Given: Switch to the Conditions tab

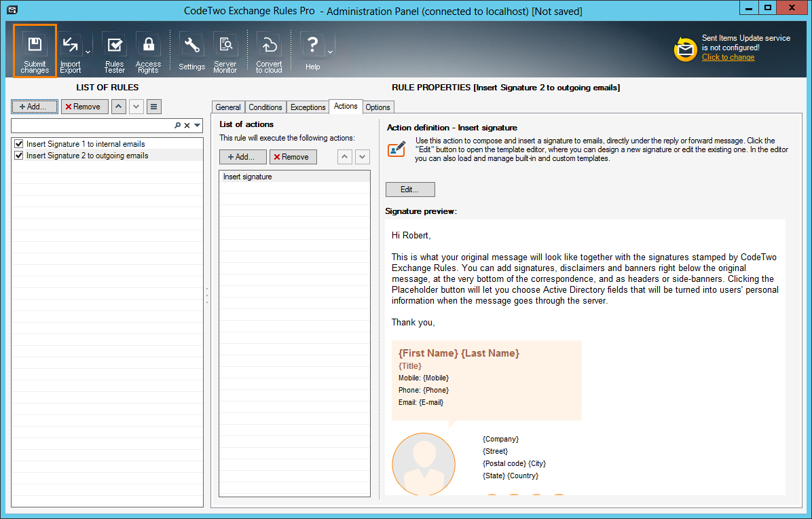Looking at the screenshot, I should tap(265, 107).
